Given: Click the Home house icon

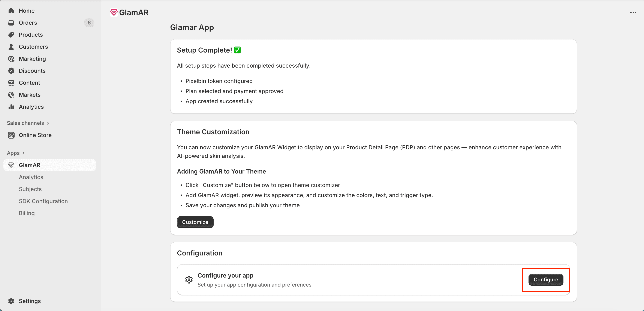Looking at the screenshot, I should (x=11, y=11).
